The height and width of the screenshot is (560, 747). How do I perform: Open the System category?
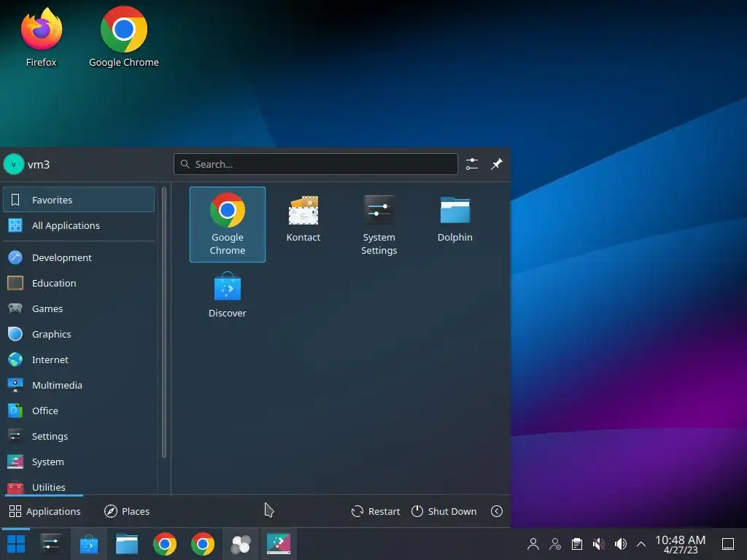(79, 462)
